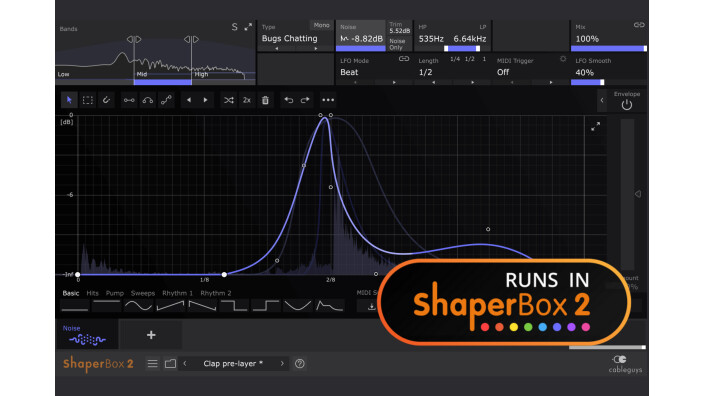This screenshot has height=396, width=704.
Task: Decrease the LFO Length value
Action: point(433,83)
